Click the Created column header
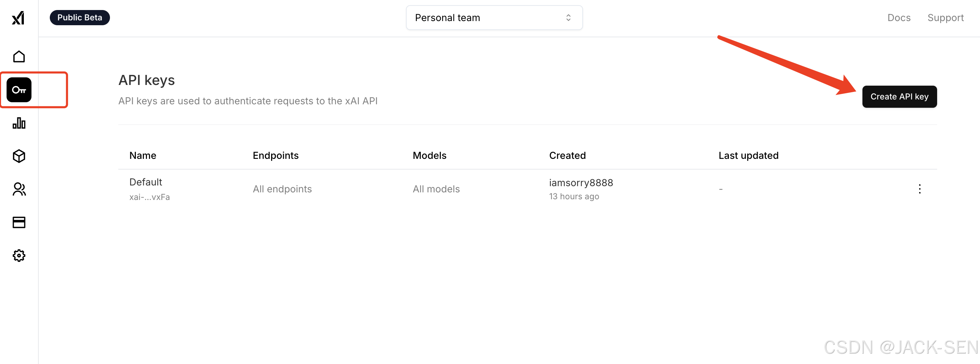980x364 pixels. (567, 155)
